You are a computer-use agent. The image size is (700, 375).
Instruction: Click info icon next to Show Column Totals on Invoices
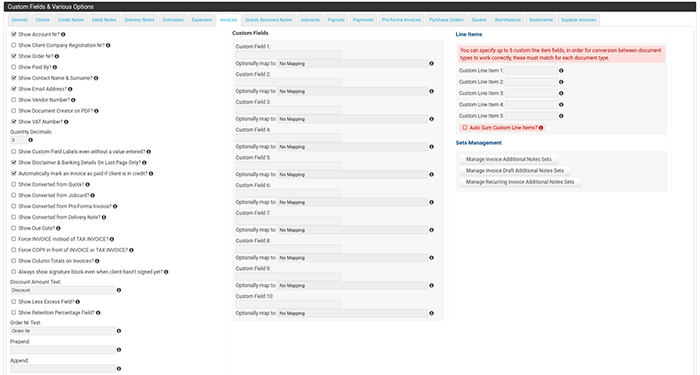point(97,261)
